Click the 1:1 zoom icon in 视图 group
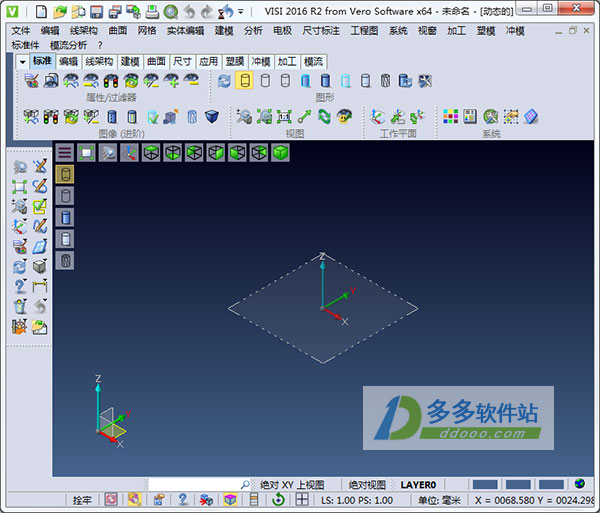Screen dimensions: 600x513 284,116
